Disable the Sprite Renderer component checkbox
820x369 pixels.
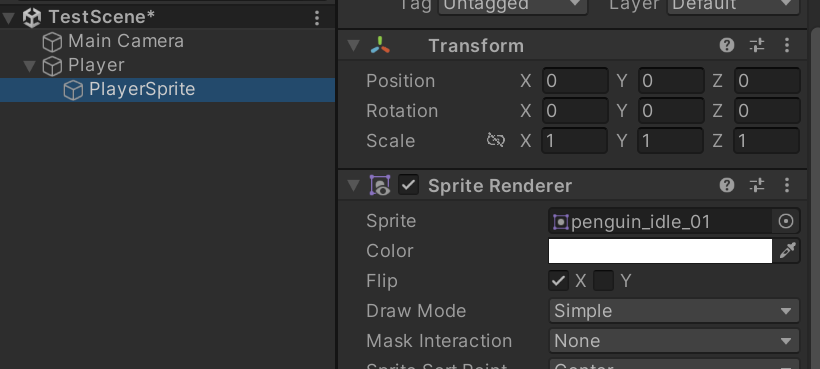pyautogui.click(x=408, y=185)
